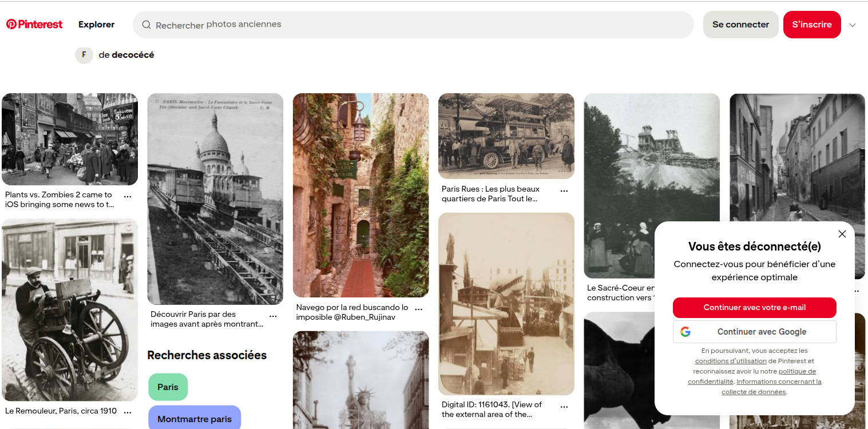Click the Pinterest logo icon
The image size is (868, 429).
point(11,25)
